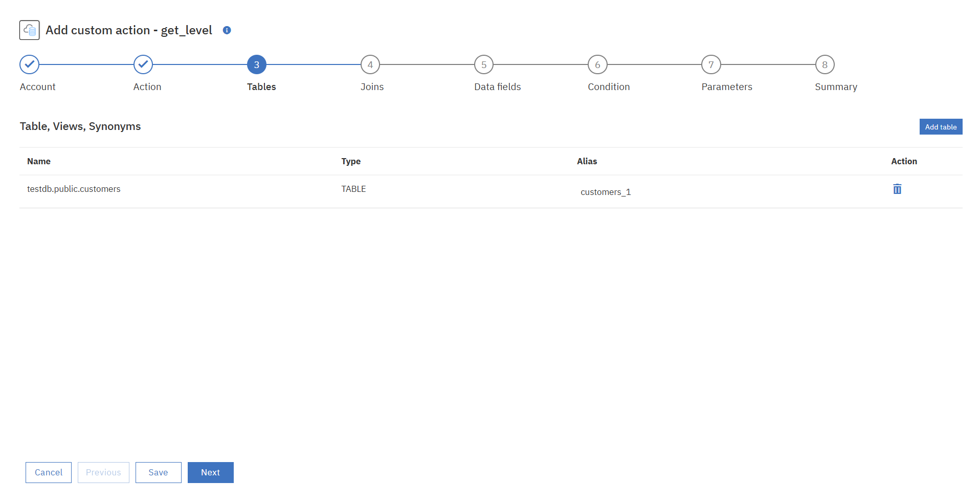Click the Action column header
Viewport: 980px width, 503px height.
[x=904, y=161]
